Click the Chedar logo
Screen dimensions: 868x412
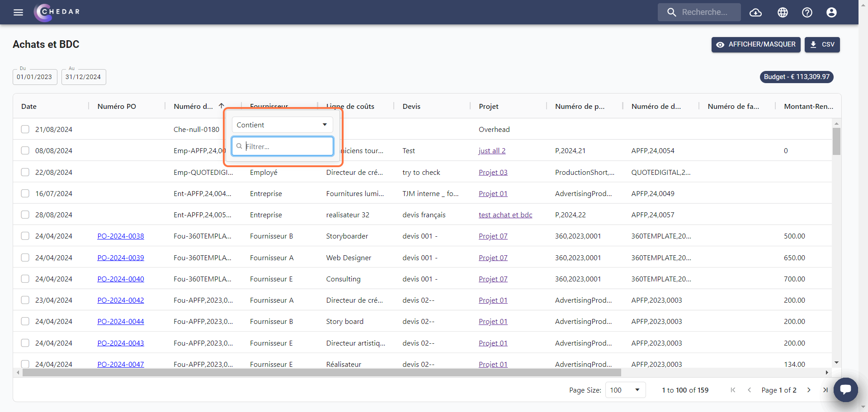point(57,12)
